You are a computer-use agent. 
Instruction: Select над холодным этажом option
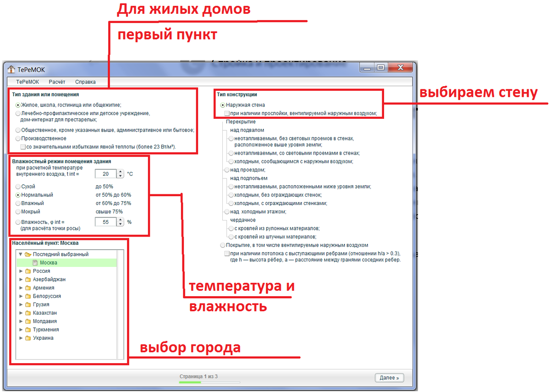pos(227,212)
